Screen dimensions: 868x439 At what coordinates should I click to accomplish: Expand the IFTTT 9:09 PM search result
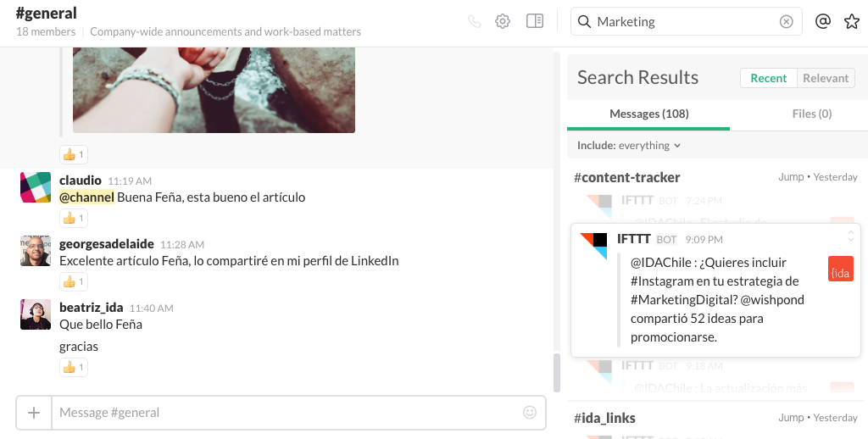click(x=851, y=236)
